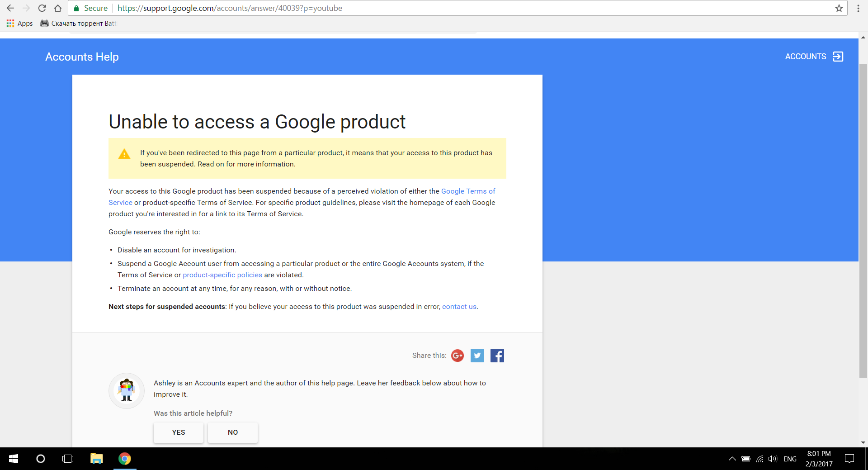Open the Windows Start menu
The width and height of the screenshot is (868, 470).
click(14, 459)
